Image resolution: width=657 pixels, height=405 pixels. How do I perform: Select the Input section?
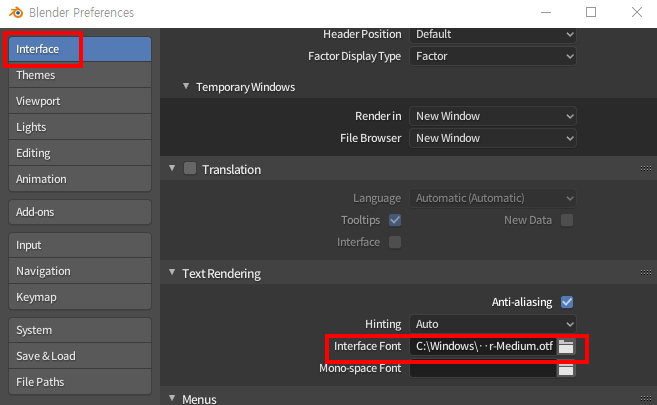pyautogui.click(x=80, y=245)
